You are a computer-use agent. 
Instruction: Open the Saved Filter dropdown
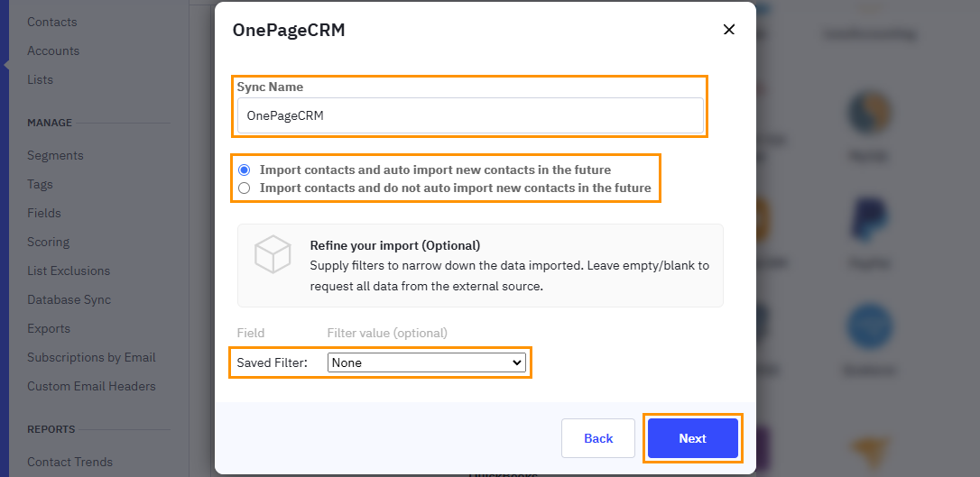pos(426,362)
